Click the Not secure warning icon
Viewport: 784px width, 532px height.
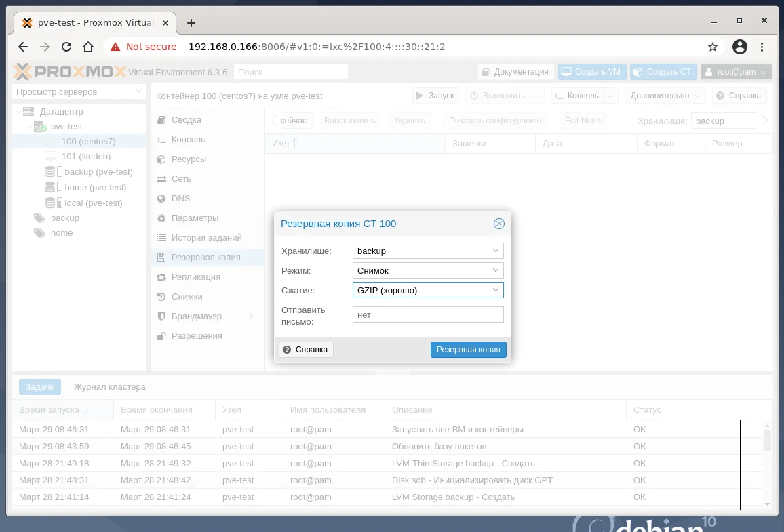click(115, 47)
